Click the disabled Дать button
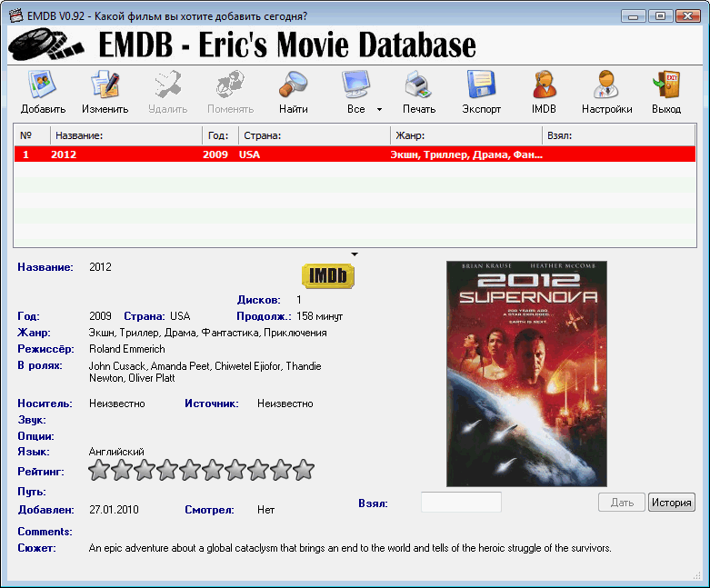The height and width of the screenshot is (588, 710). [621, 503]
